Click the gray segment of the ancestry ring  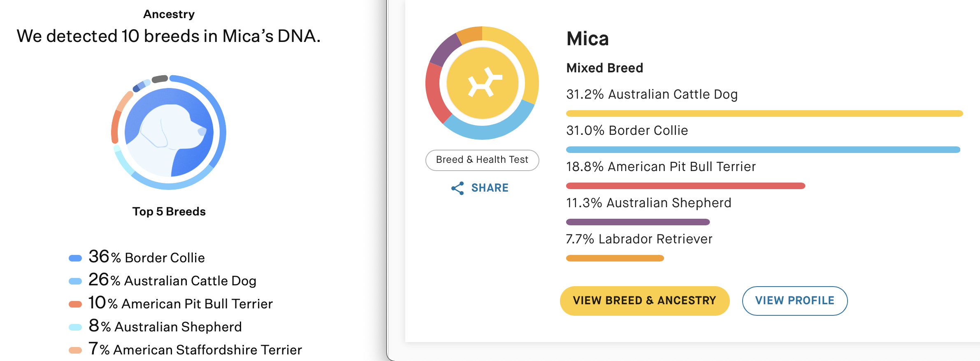click(160, 79)
